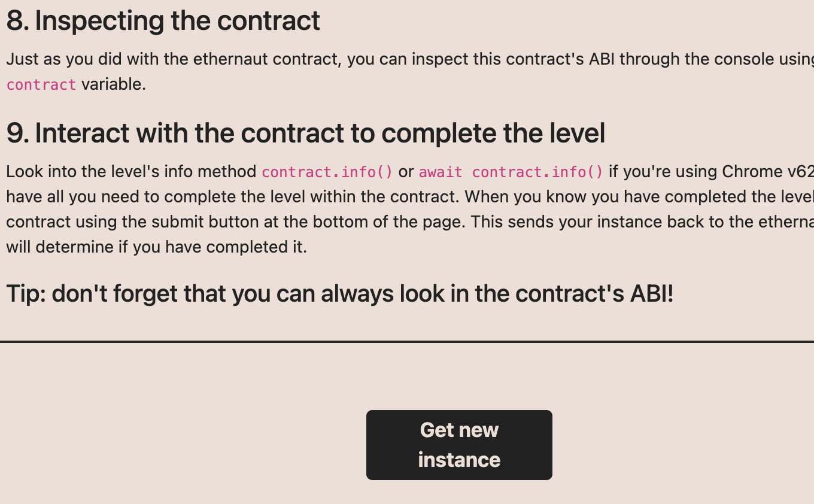The width and height of the screenshot is (814, 504).
Task: Click the line "will determine if you have completed it."
Action: point(156,247)
